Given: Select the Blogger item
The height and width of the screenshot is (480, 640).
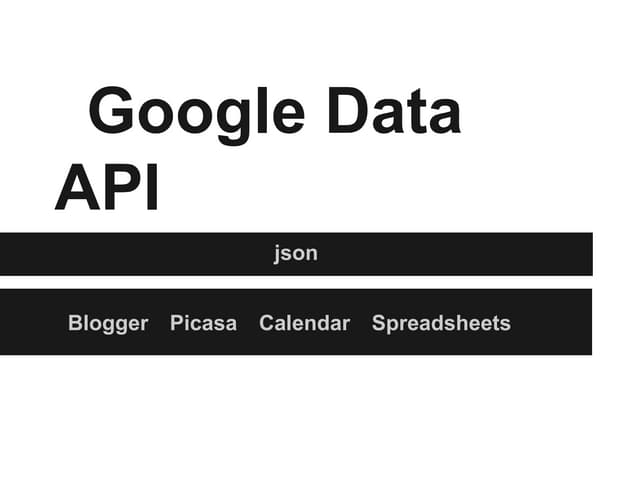Looking at the screenshot, I should (x=108, y=323).
